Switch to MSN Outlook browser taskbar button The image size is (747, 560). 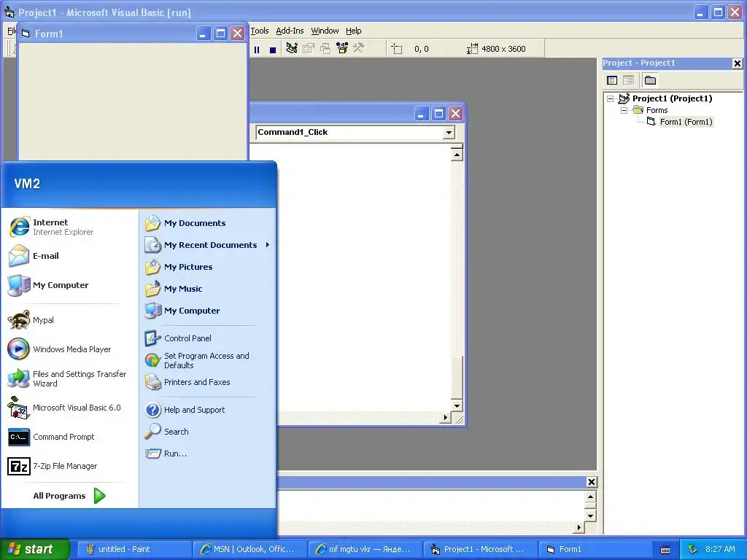click(249, 549)
